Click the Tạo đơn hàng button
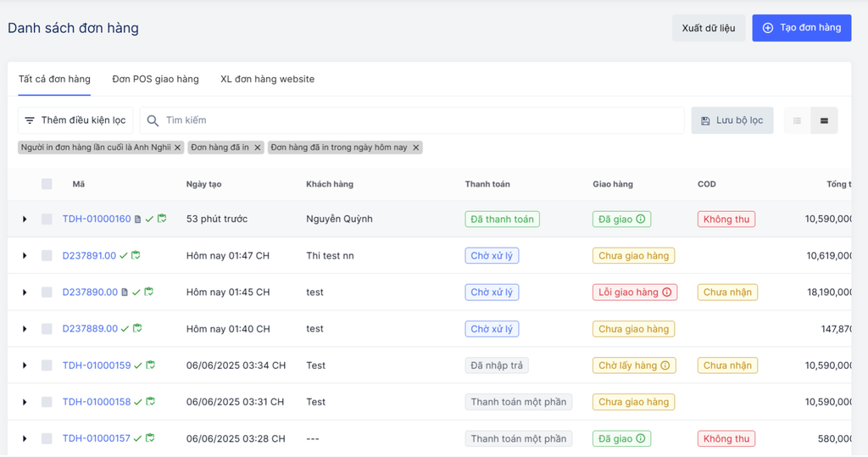The height and width of the screenshot is (457, 868). pyautogui.click(x=801, y=28)
